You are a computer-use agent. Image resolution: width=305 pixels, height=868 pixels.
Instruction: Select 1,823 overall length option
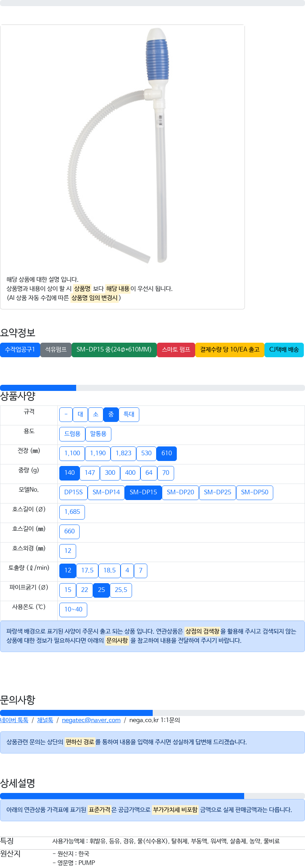[x=124, y=453]
